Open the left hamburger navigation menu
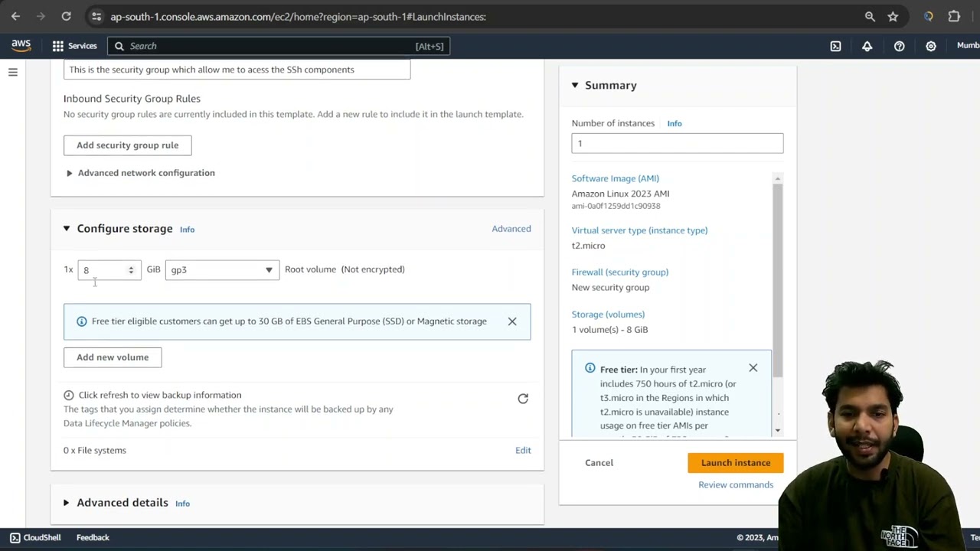 click(x=13, y=72)
